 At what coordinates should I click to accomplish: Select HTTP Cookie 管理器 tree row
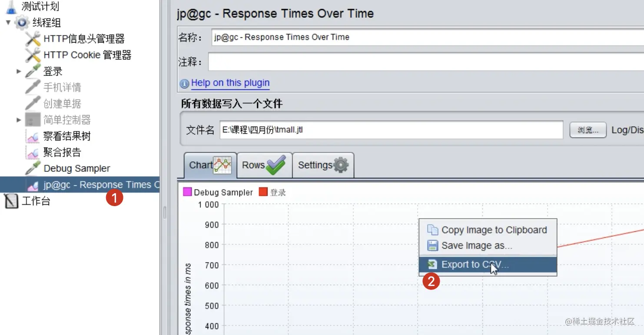pyautogui.click(x=87, y=55)
